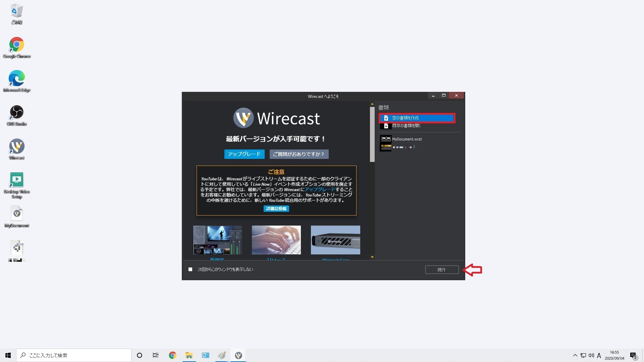Close the Wirecast welcome window
This screenshot has height=362, width=644.
[456, 96]
